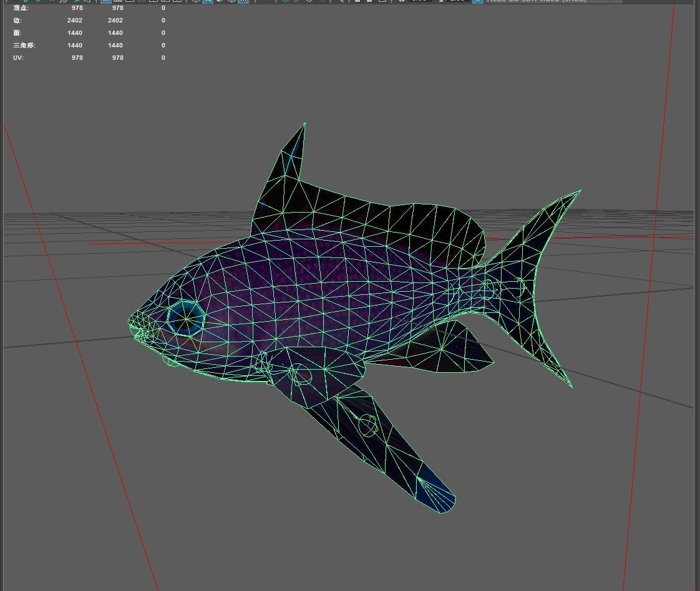Select the fish's eye in the viewport
This screenshot has height=591, width=700.
point(186,319)
